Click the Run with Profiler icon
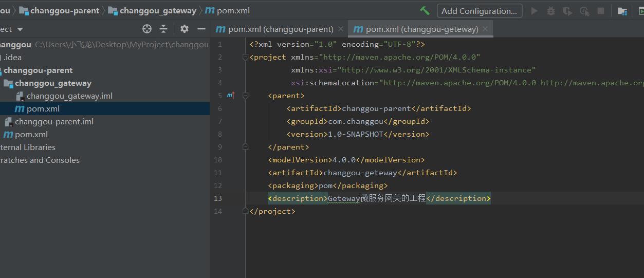644x278 pixels. click(584, 11)
